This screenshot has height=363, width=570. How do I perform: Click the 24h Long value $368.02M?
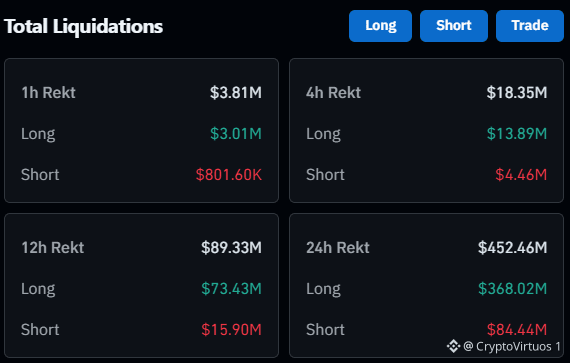click(512, 289)
